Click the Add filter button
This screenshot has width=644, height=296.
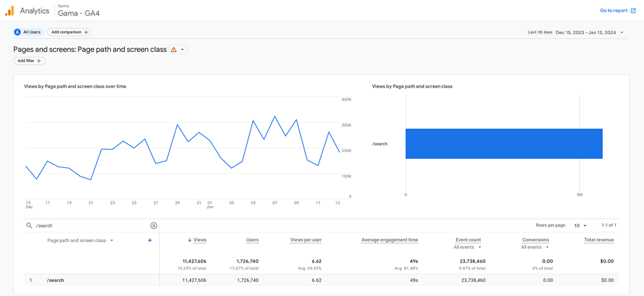coord(30,60)
